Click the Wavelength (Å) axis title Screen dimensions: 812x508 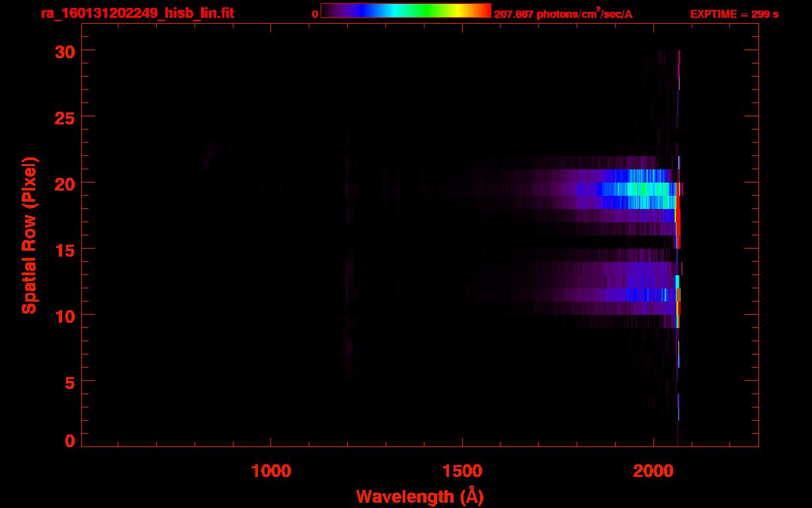420,496
